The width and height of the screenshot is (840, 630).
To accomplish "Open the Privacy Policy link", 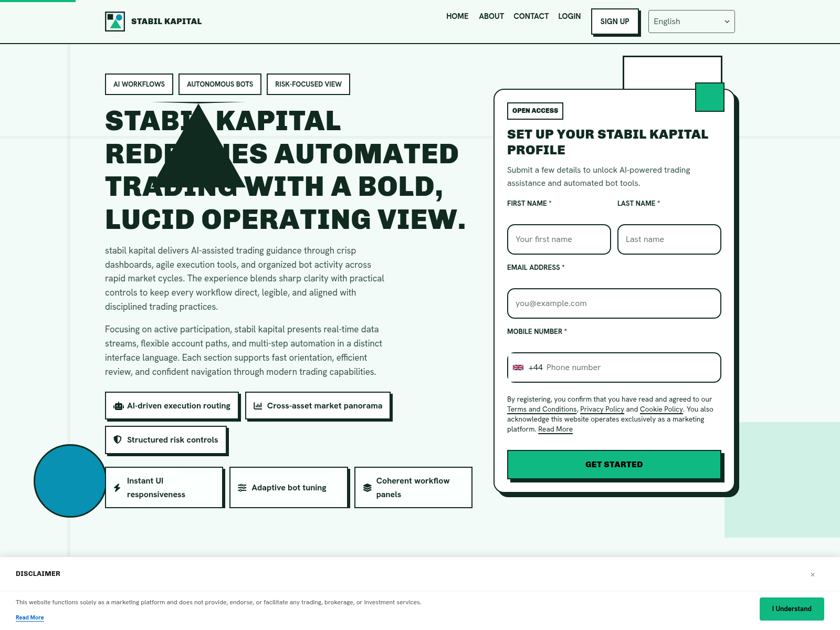I will coord(602,409).
